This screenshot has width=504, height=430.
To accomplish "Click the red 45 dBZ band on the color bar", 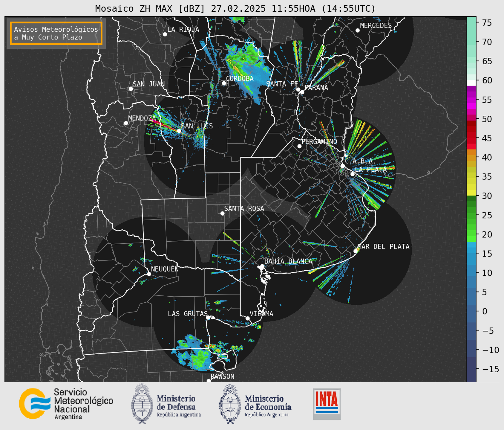I will (471, 138).
